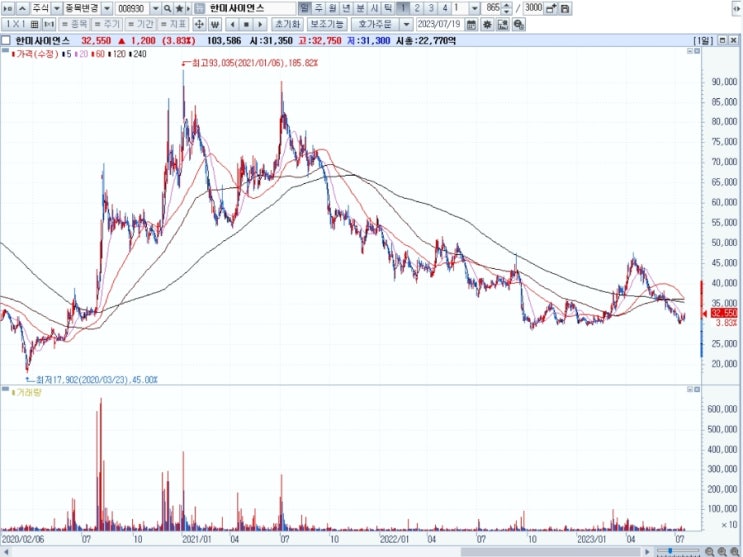Click the small document icon before the stock name
Viewport: 743px width, 557px height.
[199, 9]
